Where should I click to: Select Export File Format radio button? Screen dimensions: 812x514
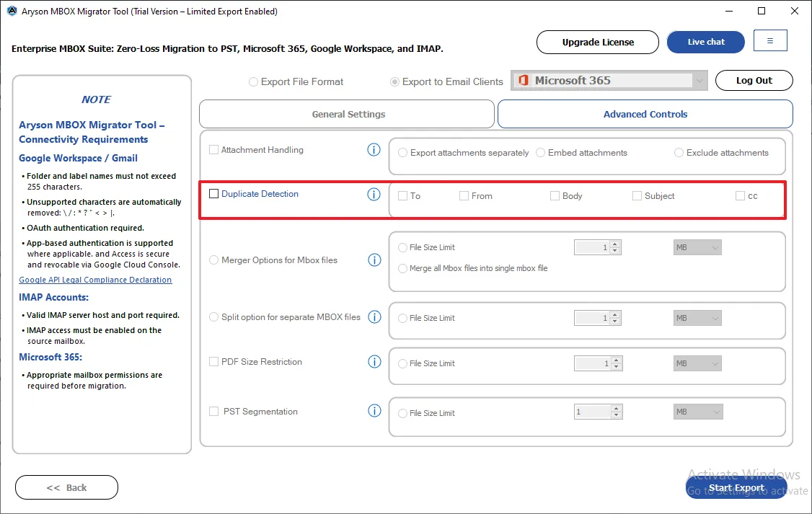click(x=253, y=81)
